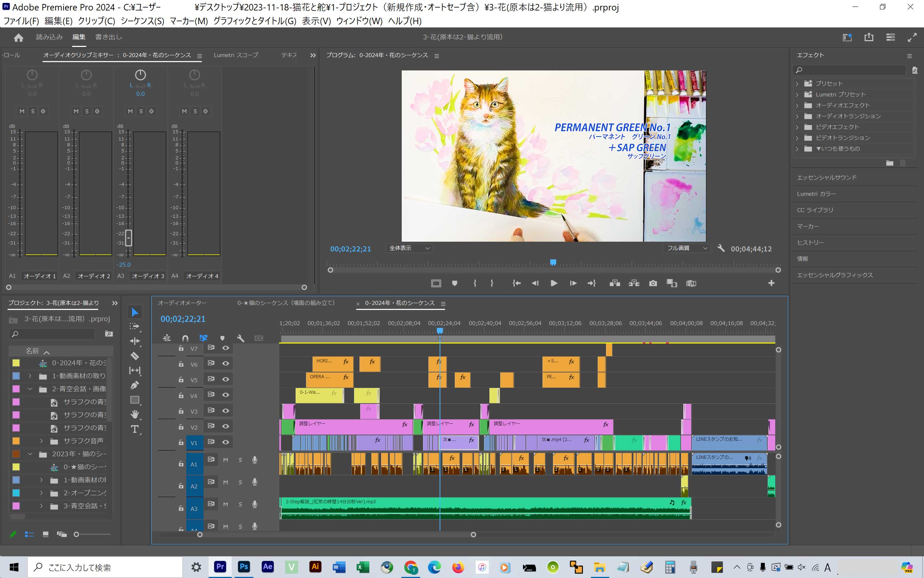
Task: Toggle V1 track visibility eye
Action: click(226, 442)
